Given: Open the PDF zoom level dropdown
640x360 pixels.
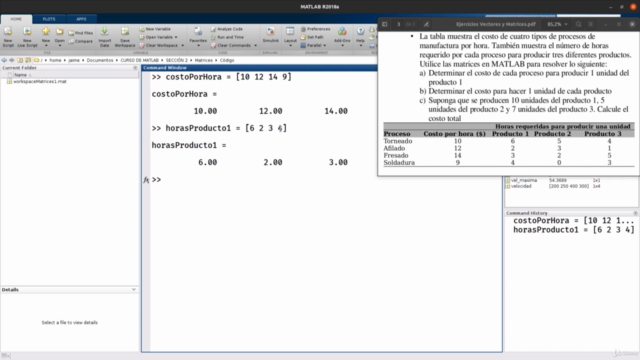Looking at the screenshot, I should 557,24.
